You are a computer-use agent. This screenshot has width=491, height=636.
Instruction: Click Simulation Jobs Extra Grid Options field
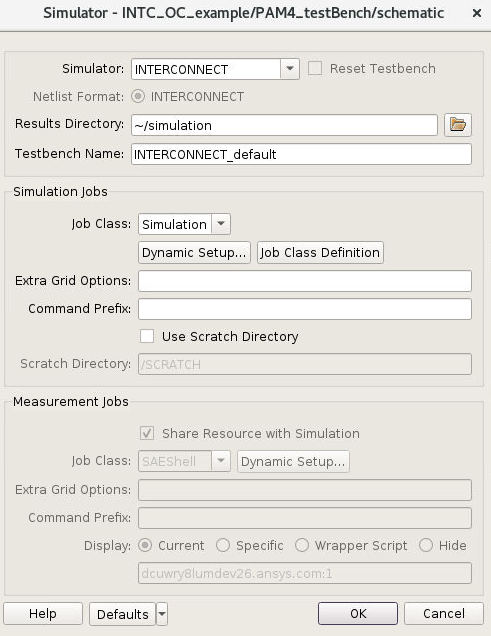(x=305, y=281)
